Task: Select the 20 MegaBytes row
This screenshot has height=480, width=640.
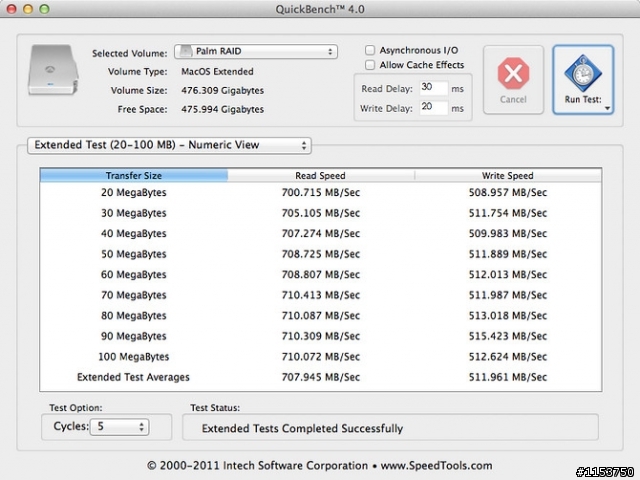Action: click(x=320, y=192)
